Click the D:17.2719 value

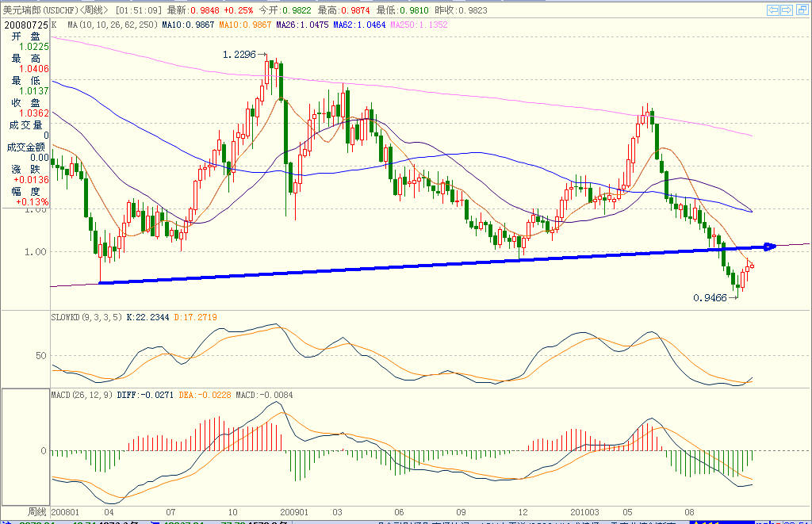[195, 317]
